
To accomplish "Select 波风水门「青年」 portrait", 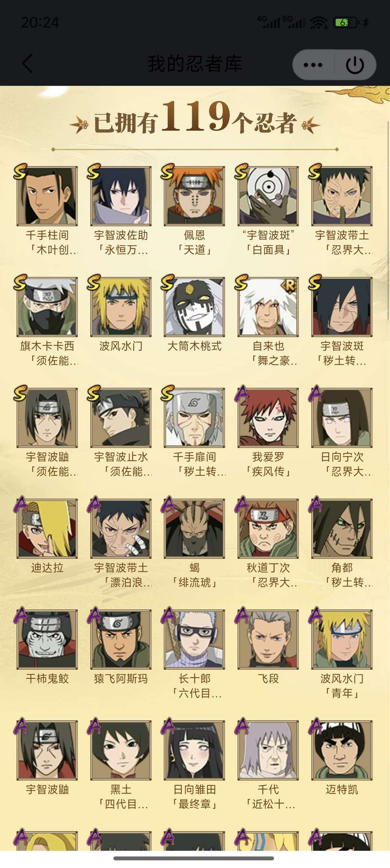I will 342,640.
